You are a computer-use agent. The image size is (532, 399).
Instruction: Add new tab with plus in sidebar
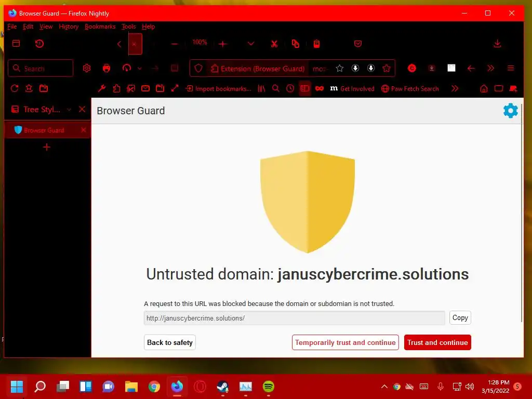tap(47, 147)
